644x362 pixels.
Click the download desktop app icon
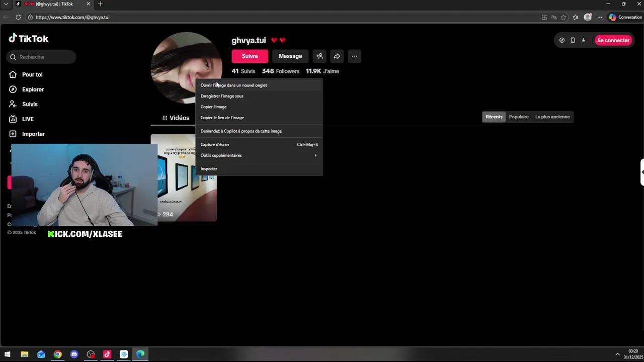pos(584,40)
